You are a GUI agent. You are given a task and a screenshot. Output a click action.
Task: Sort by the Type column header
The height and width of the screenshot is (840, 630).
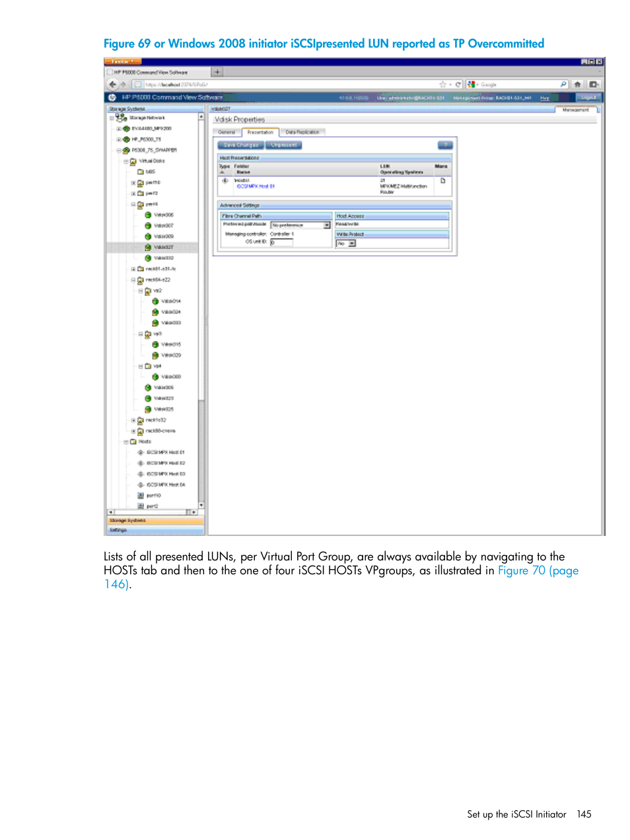coord(225,167)
